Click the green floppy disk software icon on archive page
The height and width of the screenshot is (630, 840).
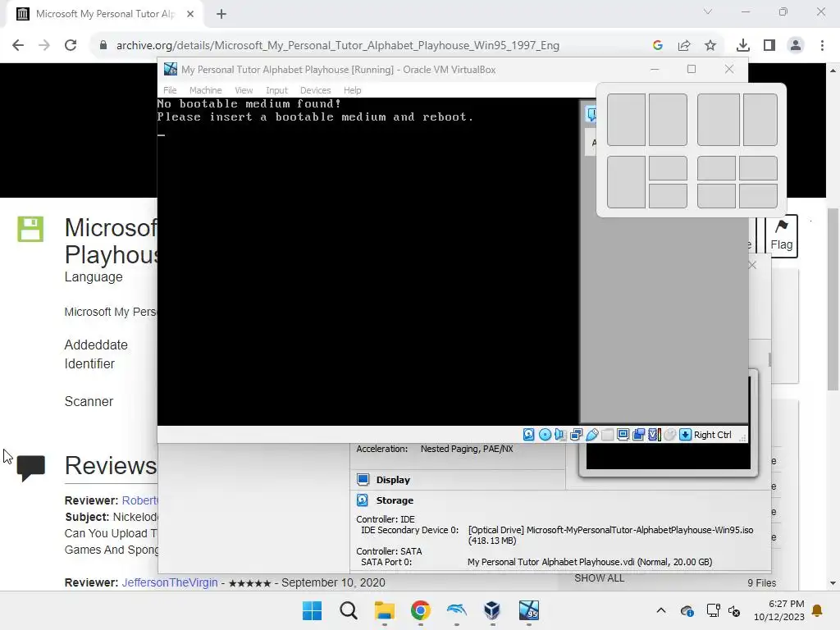[30, 230]
